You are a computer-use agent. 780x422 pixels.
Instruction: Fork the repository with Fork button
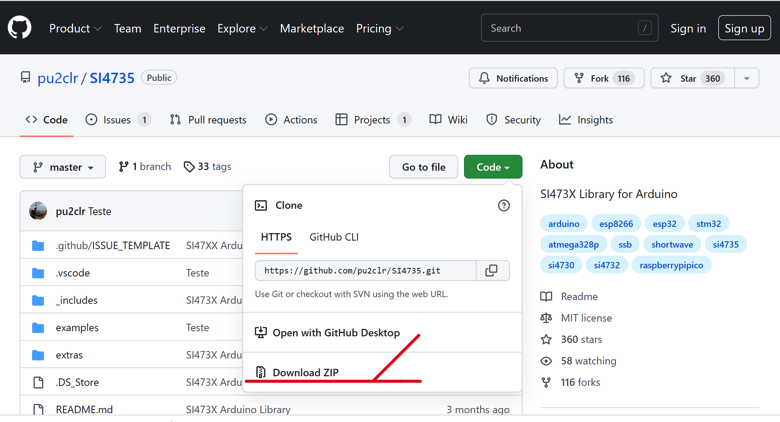pyautogui.click(x=603, y=78)
